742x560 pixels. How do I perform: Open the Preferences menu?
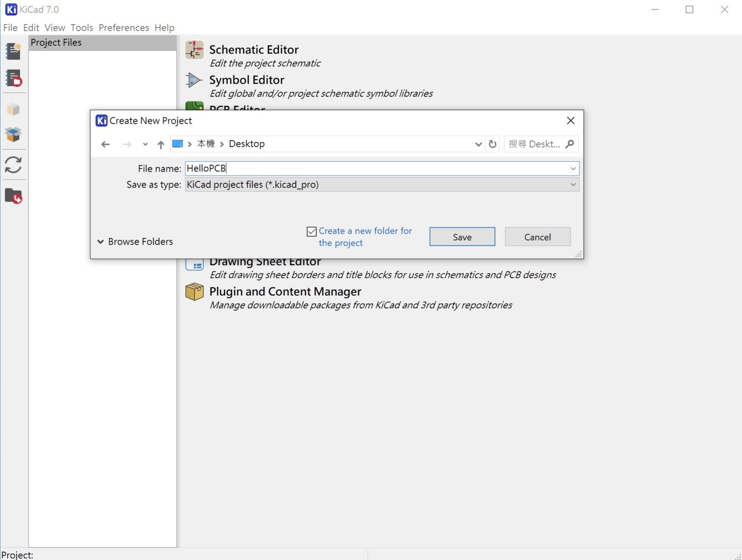pyautogui.click(x=124, y=28)
